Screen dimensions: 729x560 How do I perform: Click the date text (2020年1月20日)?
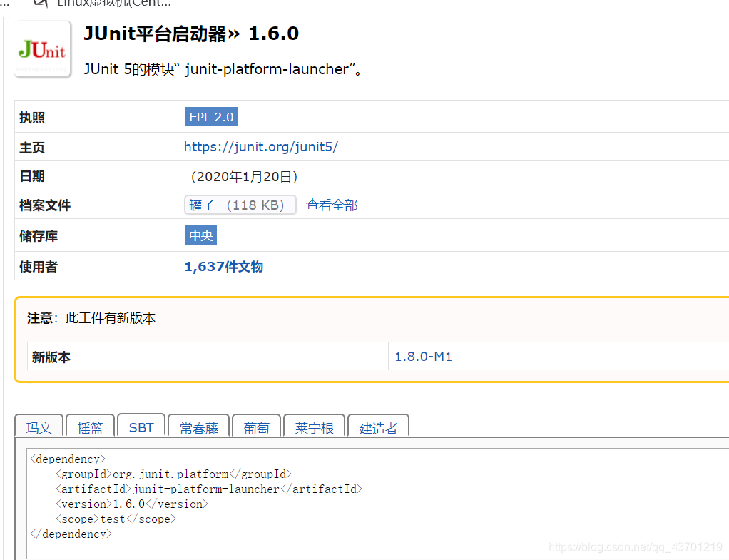pos(244,177)
